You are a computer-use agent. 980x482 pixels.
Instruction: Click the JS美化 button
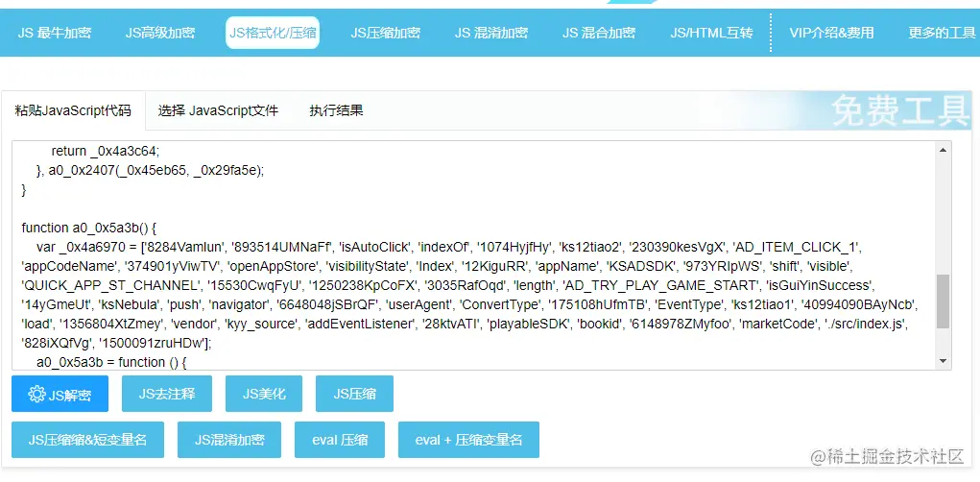point(264,394)
